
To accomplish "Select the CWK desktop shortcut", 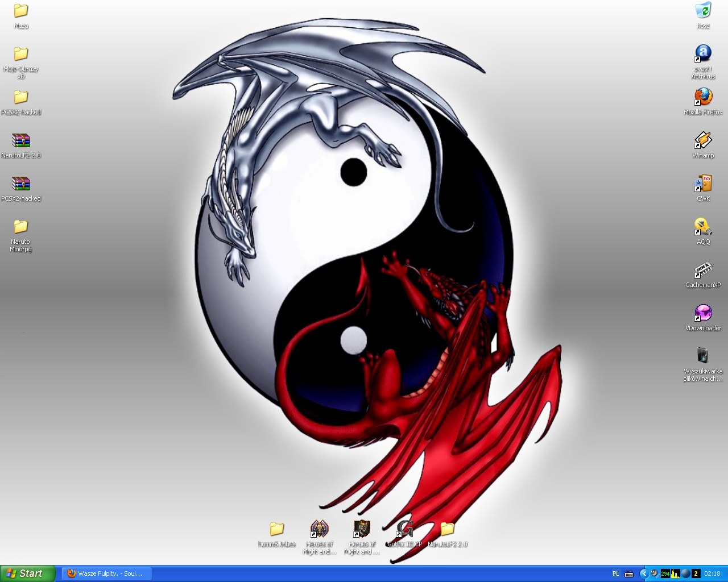I will (703, 184).
